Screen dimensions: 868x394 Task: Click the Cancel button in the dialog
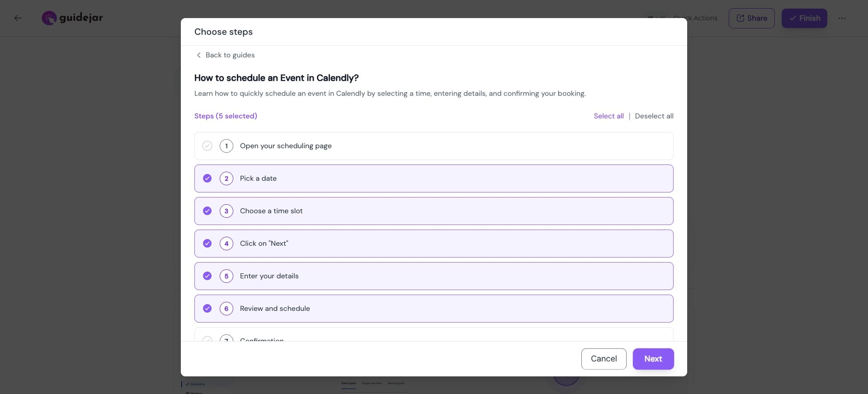coord(604,359)
